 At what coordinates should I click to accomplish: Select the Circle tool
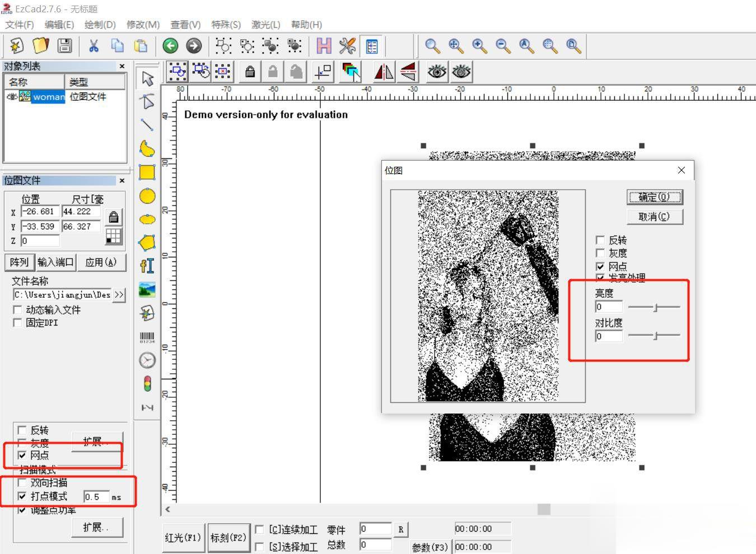[x=147, y=196]
